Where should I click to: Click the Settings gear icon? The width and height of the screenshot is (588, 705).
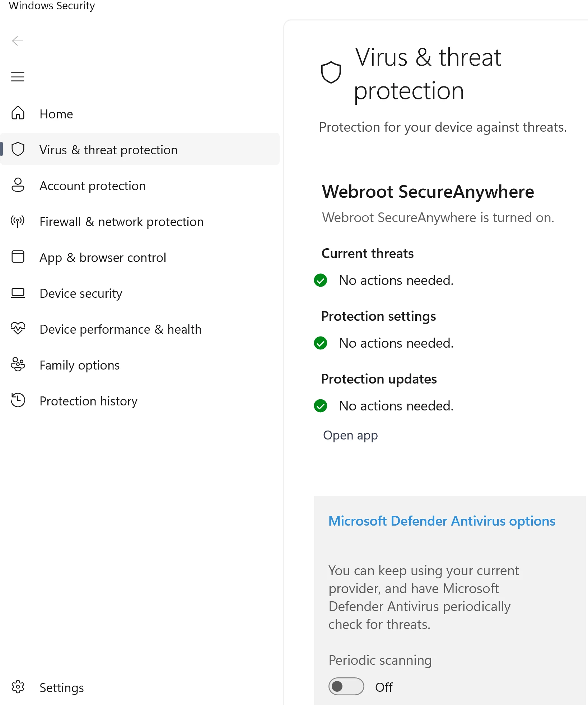18,687
